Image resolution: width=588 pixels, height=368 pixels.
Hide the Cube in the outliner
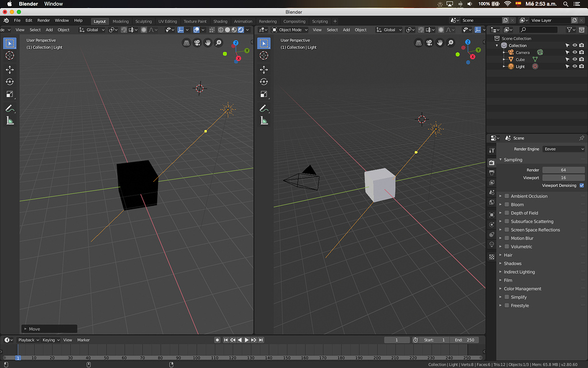tap(574, 59)
